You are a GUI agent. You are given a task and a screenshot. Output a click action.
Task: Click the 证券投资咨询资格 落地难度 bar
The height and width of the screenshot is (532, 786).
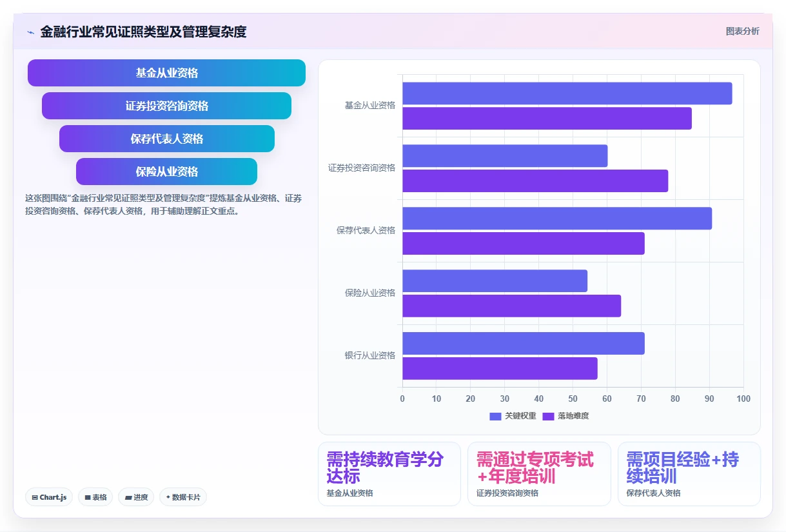point(535,181)
